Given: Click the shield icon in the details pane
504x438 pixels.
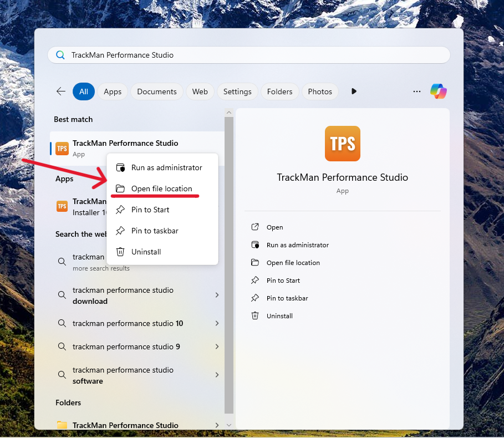Looking at the screenshot, I should (x=255, y=245).
